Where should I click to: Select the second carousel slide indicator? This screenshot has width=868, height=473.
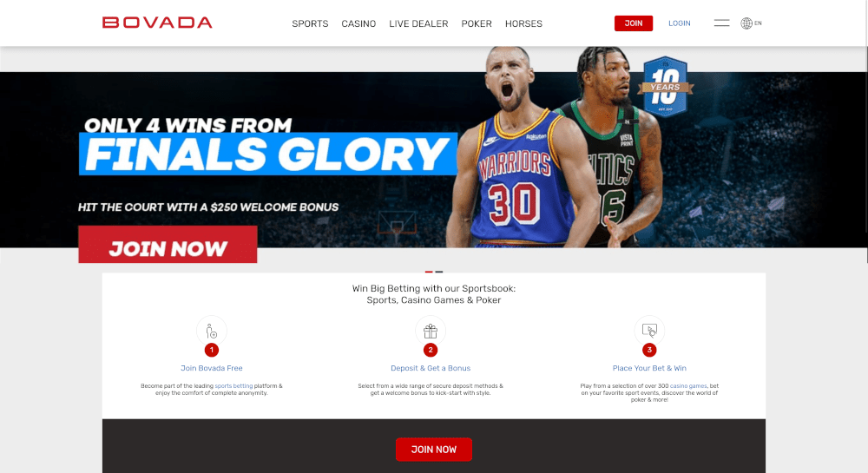point(439,273)
